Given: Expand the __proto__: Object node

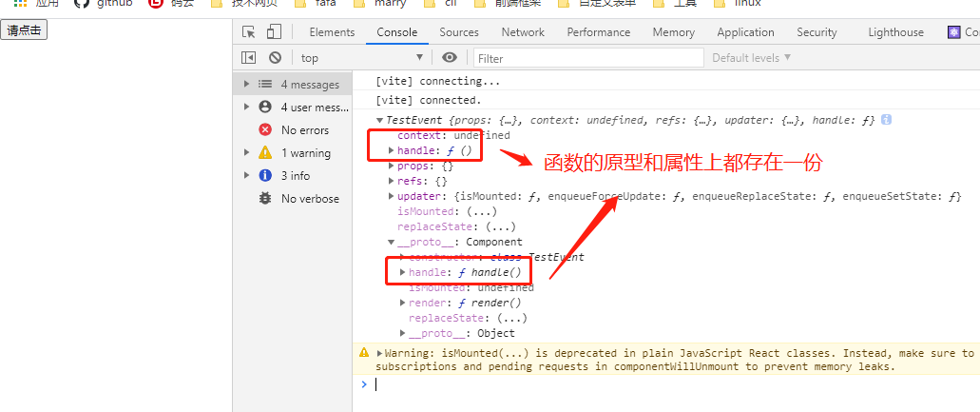Looking at the screenshot, I should [402, 333].
